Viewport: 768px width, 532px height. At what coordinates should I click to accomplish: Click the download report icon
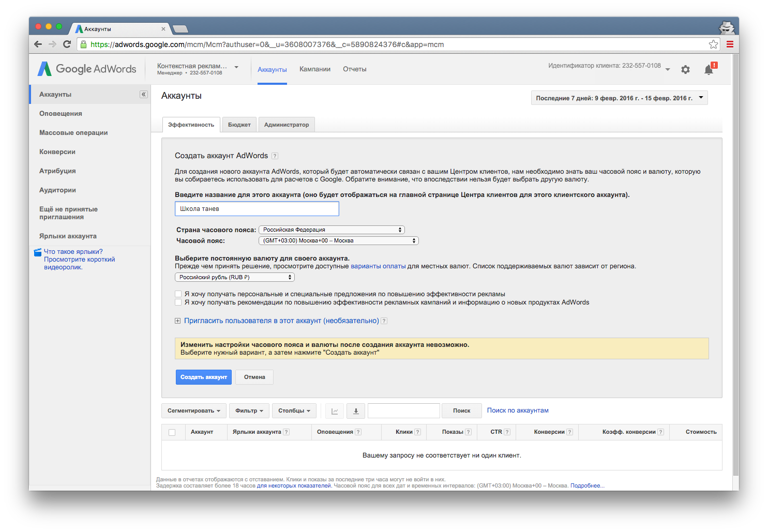click(356, 411)
